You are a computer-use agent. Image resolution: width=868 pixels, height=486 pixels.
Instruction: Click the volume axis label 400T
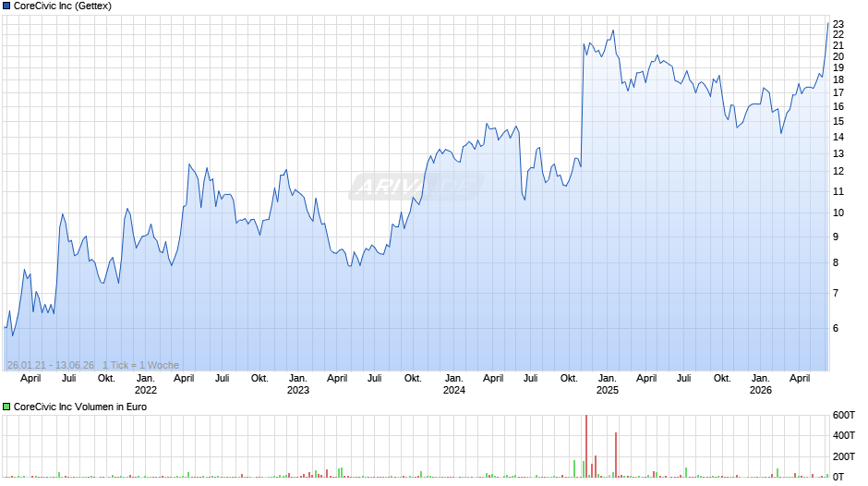pyautogui.click(x=844, y=435)
